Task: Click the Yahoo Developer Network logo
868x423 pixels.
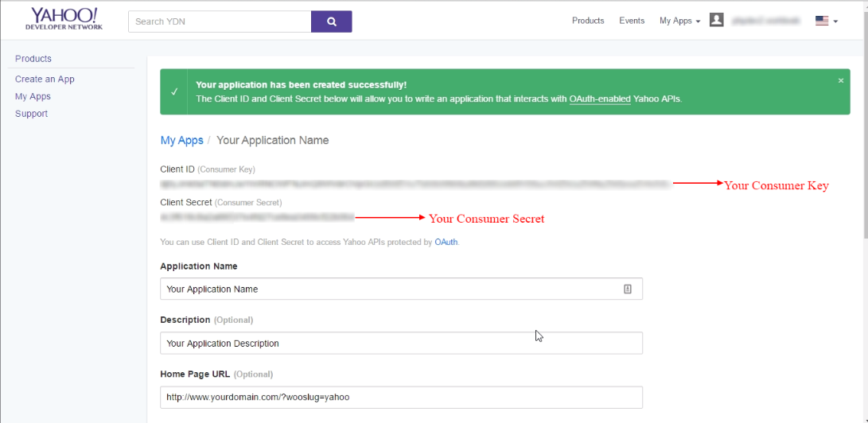Action: coord(64,19)
